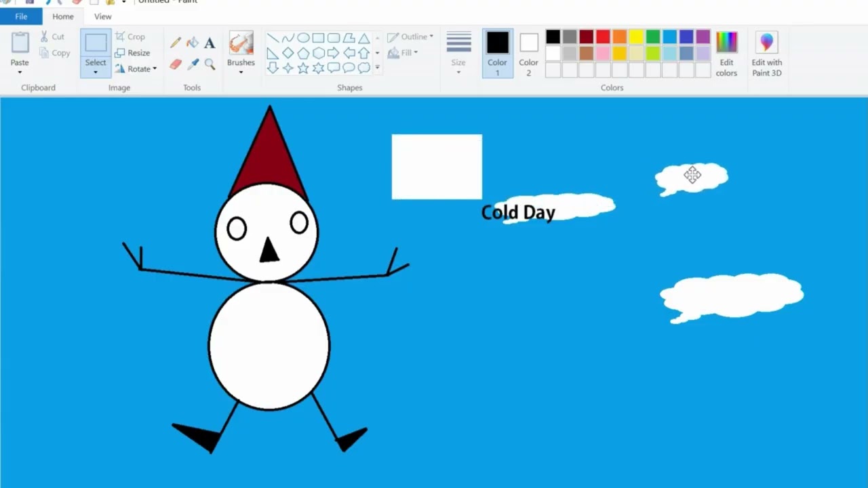This screenshot has height=488, width=868.
Task: Switch to the Home tab
Action: [63, 16]
